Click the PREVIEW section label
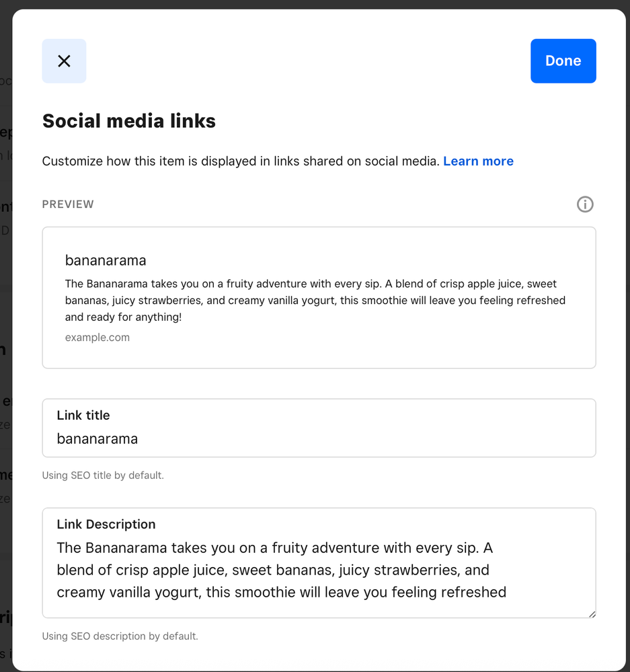This screenshot has width=630, height=672. [68, 204]
